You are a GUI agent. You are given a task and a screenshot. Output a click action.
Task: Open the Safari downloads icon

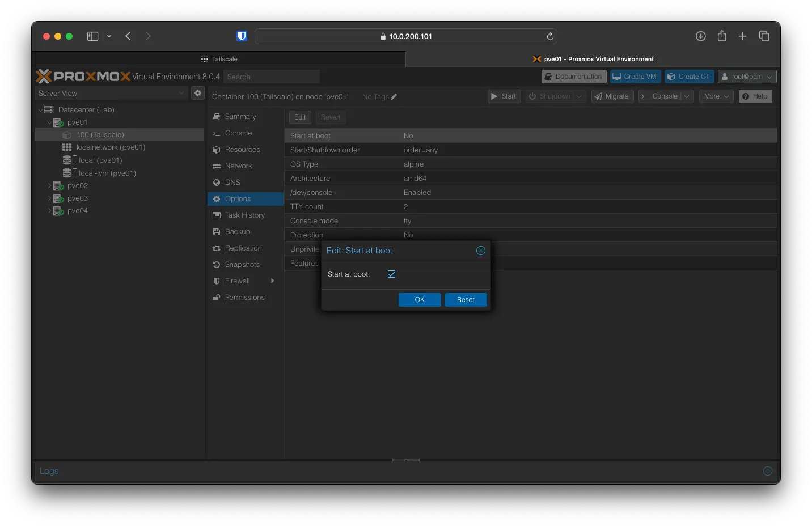click(701, 36)
